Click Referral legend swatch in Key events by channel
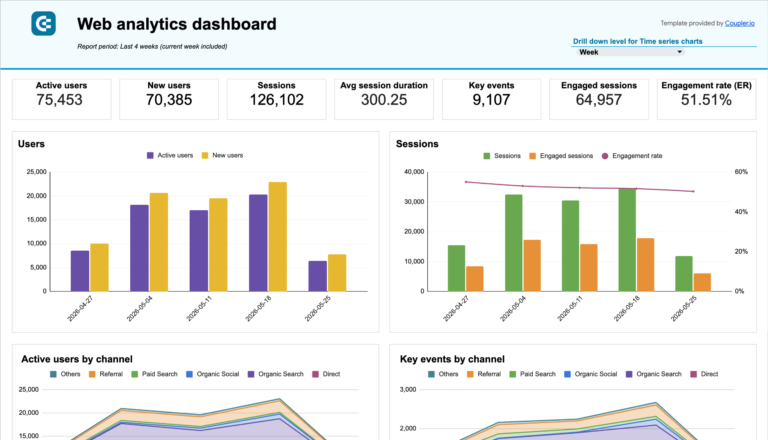Screen dimensions: 768x440 click(470, 374)
